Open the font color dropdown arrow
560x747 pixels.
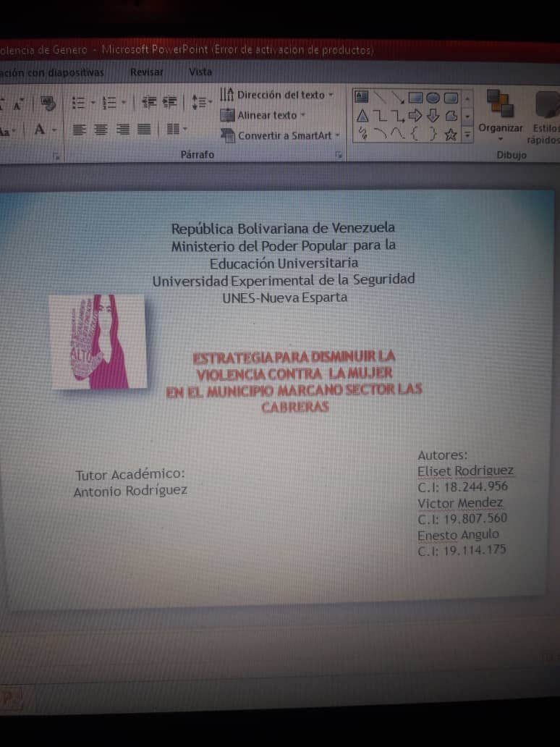(54, 130)
